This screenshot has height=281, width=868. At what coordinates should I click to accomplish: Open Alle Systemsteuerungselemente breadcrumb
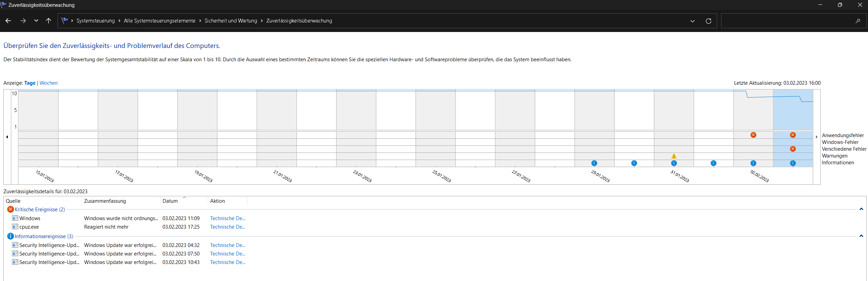(159, 21)
